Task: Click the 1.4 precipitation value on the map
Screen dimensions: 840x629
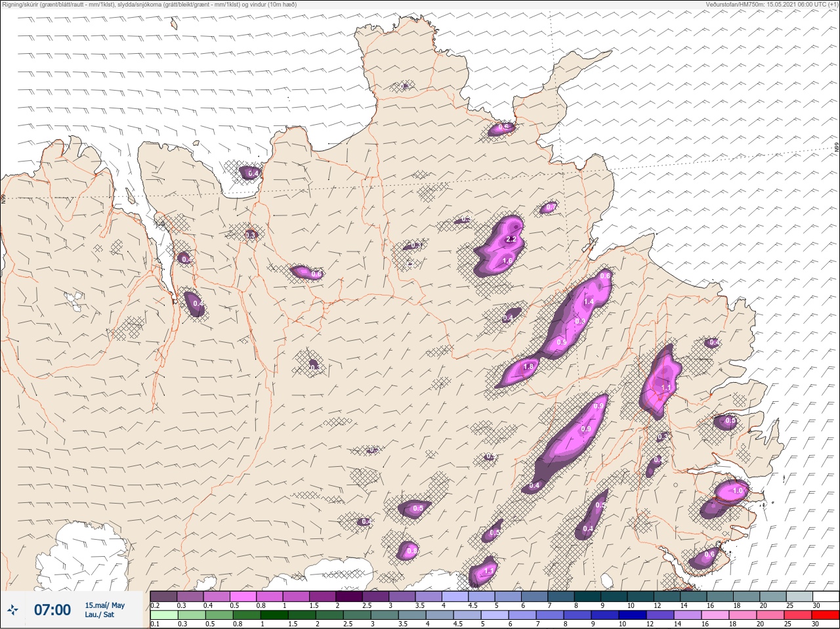Action: (x=589, y=302)
